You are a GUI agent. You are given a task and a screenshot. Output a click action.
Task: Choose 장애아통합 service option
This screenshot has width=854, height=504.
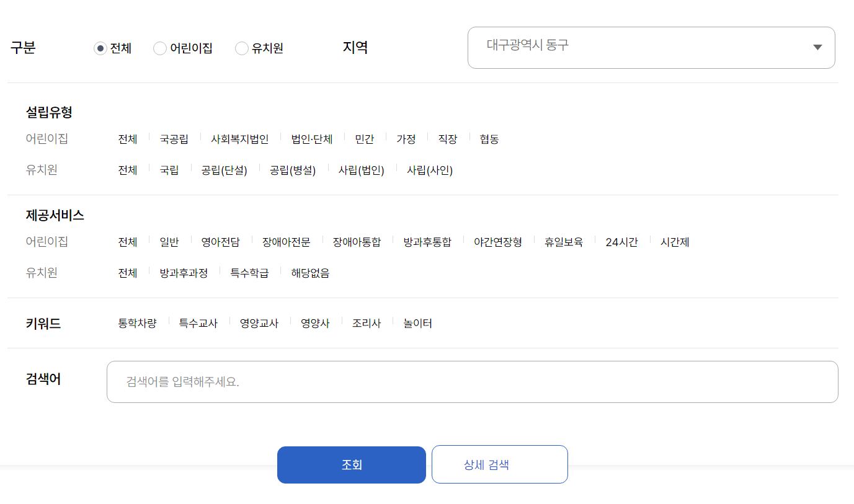(357, 242)
